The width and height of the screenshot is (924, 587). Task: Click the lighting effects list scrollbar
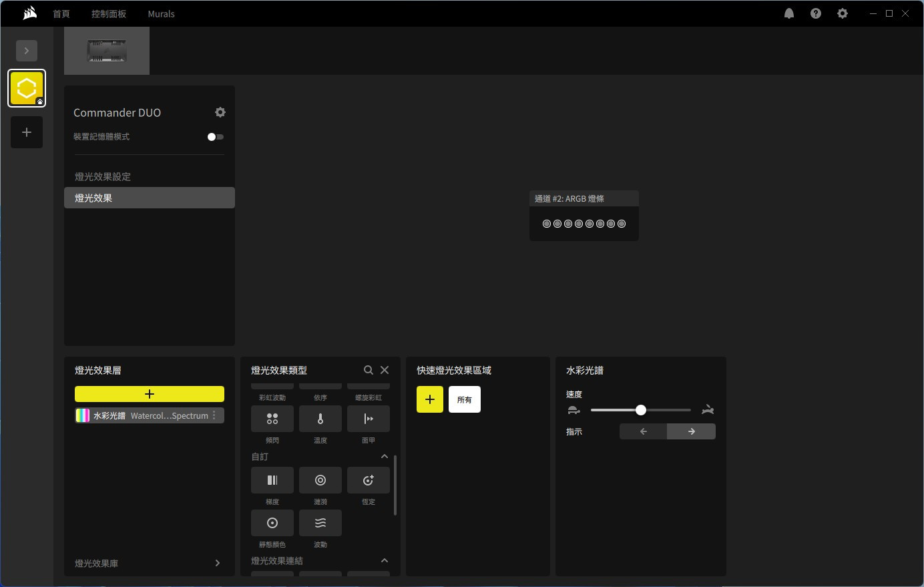[395, 485]
